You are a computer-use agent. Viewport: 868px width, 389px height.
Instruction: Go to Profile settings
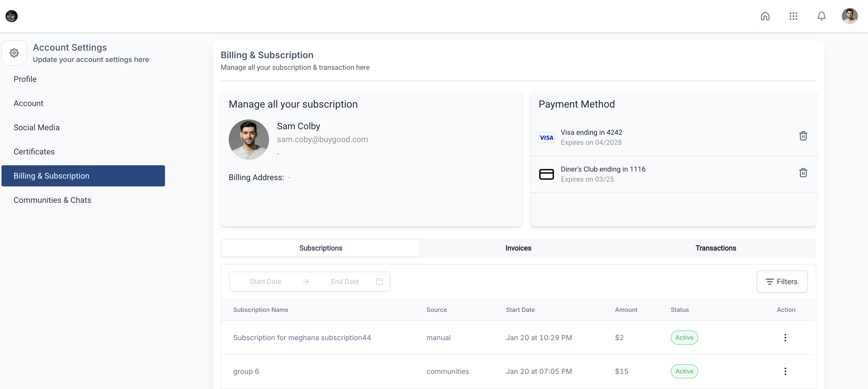point(25,79)
